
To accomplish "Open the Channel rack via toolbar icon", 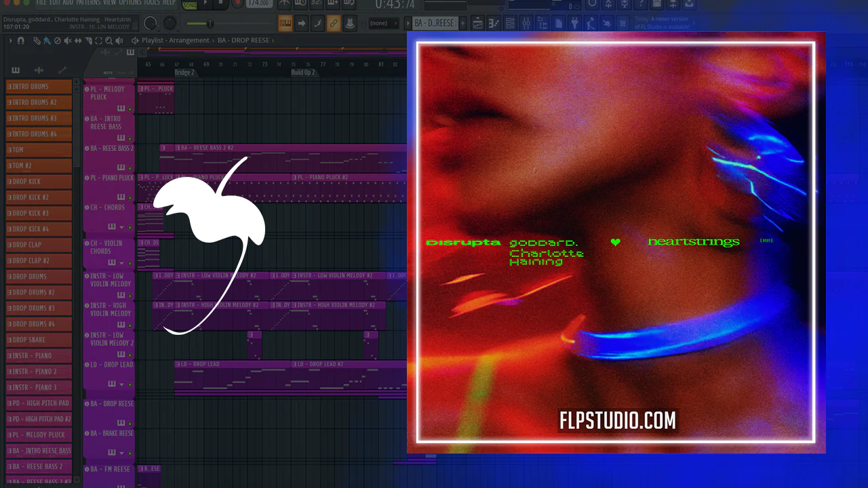I will tap(509, 24).
